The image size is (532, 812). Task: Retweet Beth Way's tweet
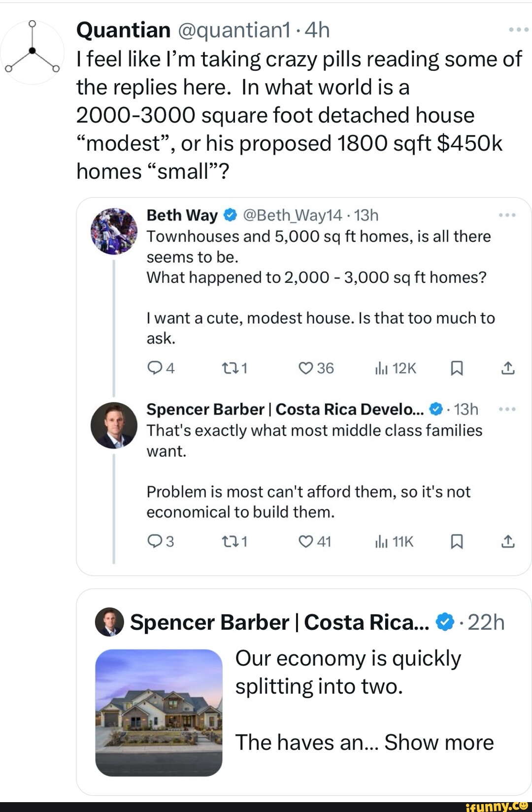tap(229, 368)
